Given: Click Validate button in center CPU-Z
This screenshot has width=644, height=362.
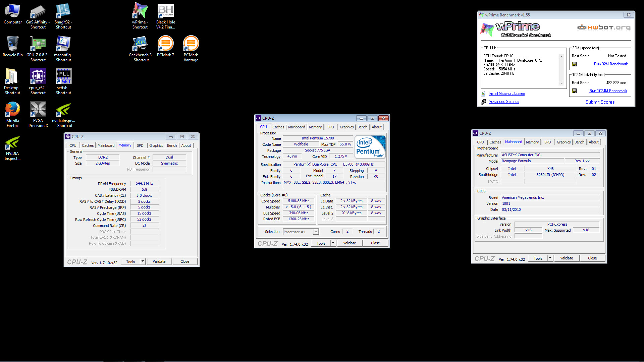Looking at the screenshot, I should (x=350, y=243).
